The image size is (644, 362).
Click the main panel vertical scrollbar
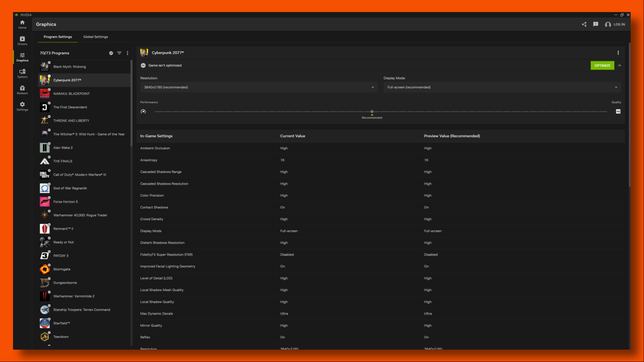click(x=629, y=115)
